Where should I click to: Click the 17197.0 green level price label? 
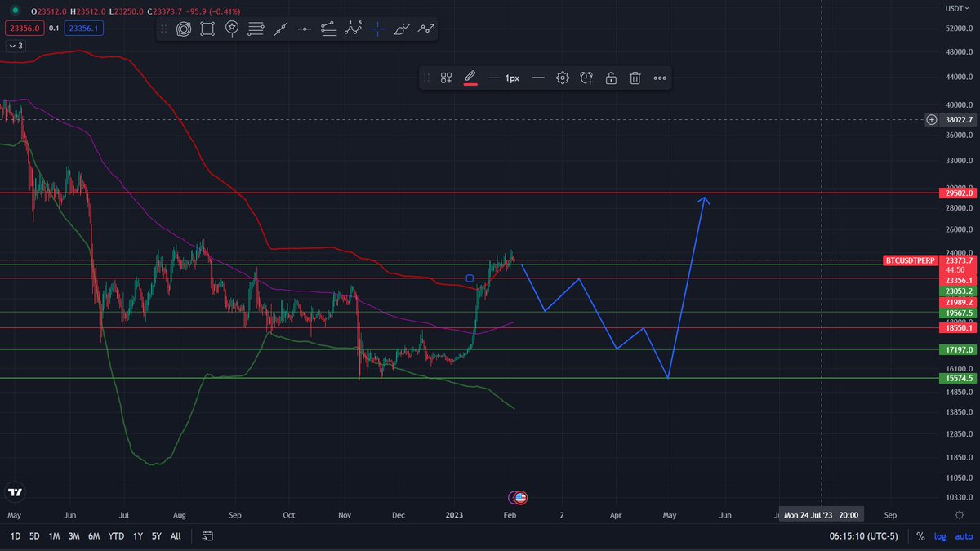tap(958, 349)
